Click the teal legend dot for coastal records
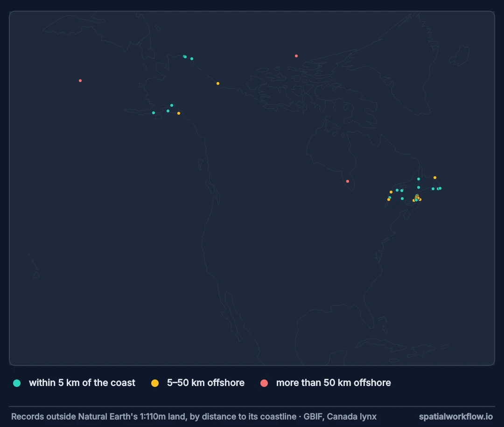Viewport: 504px width, 427px height. [x=17, y=383]
